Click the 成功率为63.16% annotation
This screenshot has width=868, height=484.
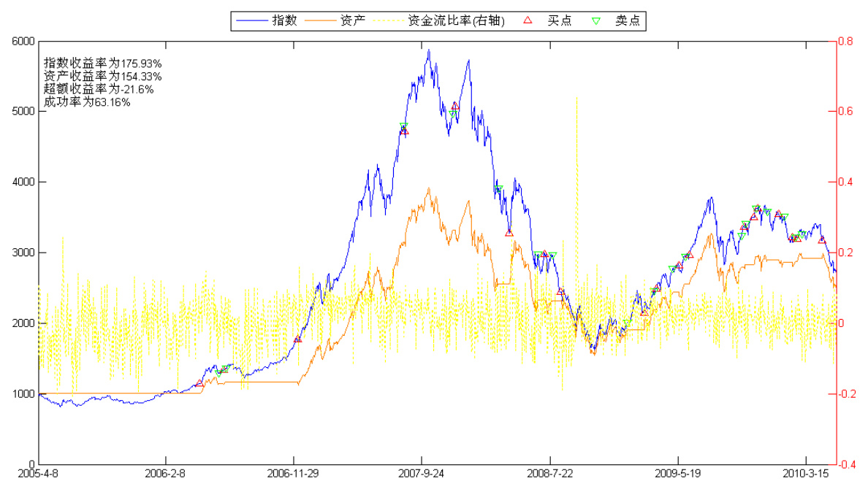click(x=88, y=102)
